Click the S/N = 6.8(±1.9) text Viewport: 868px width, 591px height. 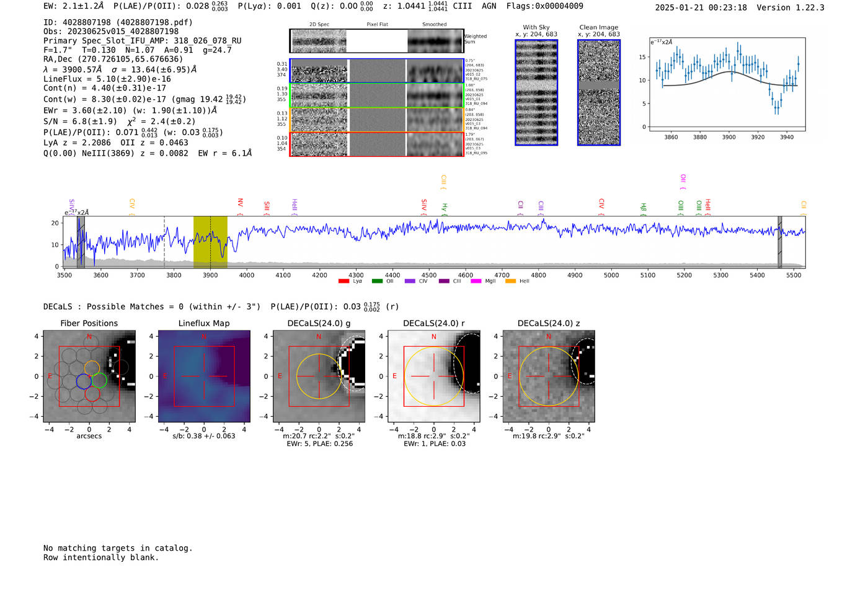click(80, 121)
